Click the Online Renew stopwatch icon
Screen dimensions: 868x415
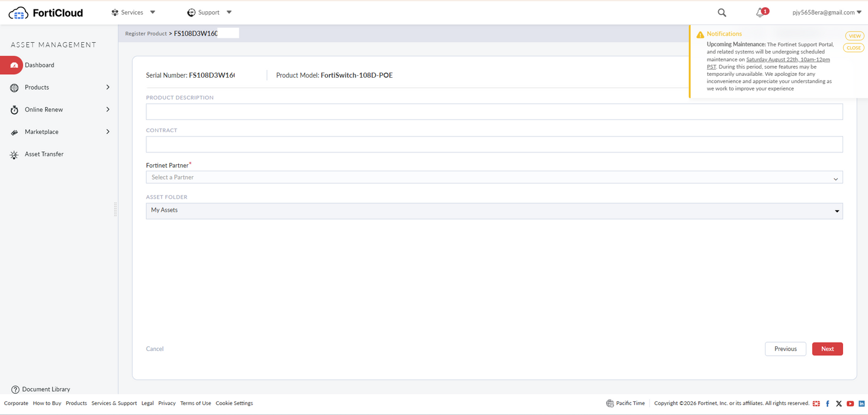point(14,110)
